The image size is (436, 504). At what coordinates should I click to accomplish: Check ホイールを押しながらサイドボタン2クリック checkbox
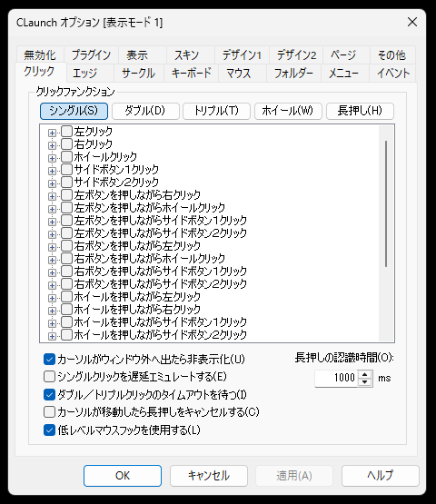(66, 334)
